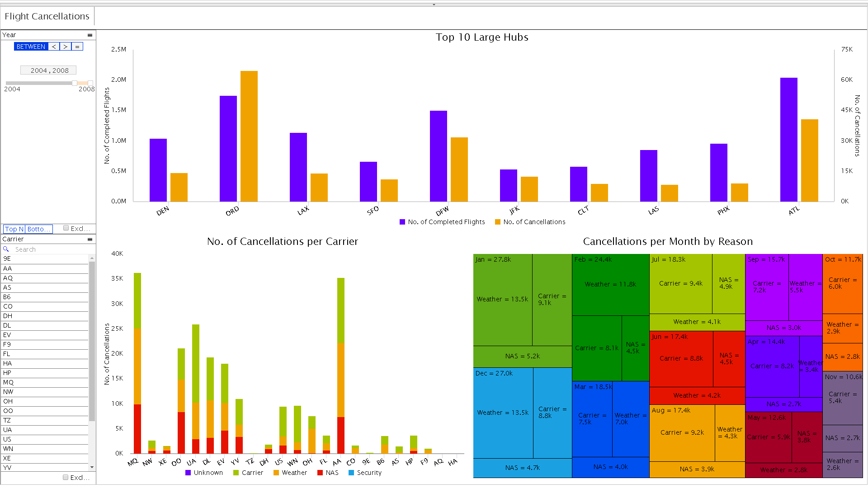Select carrier OH in the list

[x=44, y=401]
